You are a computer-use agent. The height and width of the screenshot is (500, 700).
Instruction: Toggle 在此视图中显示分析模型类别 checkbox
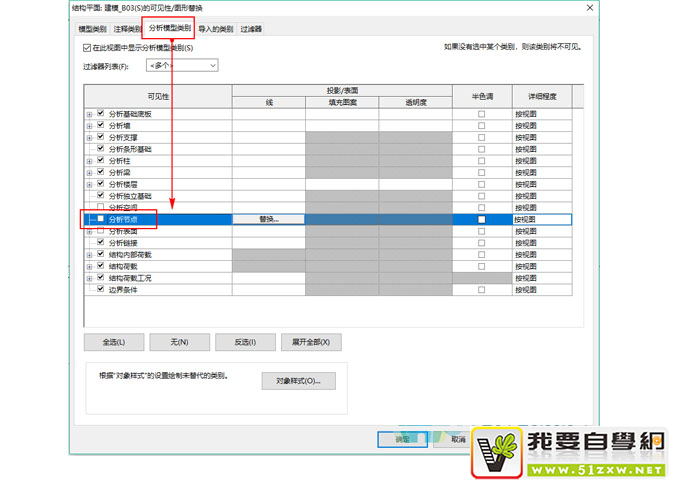tap(87, 48)
